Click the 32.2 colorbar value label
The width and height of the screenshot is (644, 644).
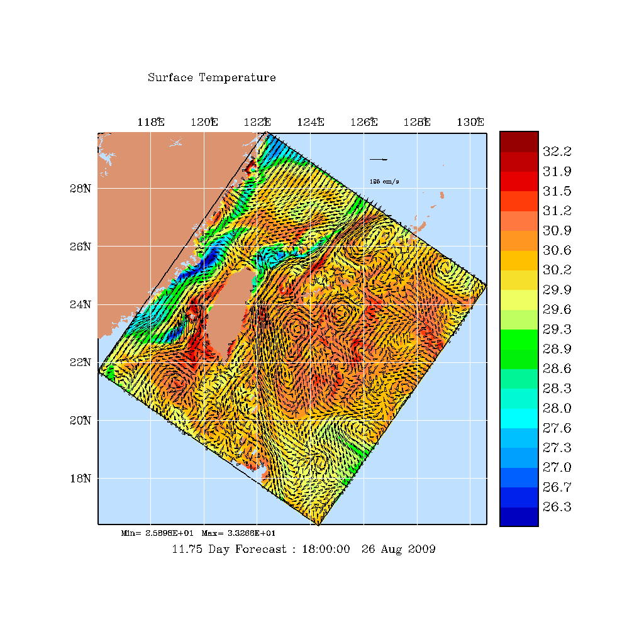tap(557, 152)
